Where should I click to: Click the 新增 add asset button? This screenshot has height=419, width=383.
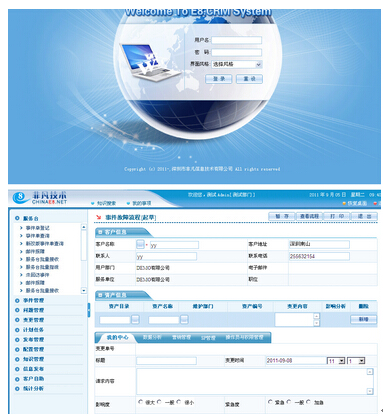point(363,319)
